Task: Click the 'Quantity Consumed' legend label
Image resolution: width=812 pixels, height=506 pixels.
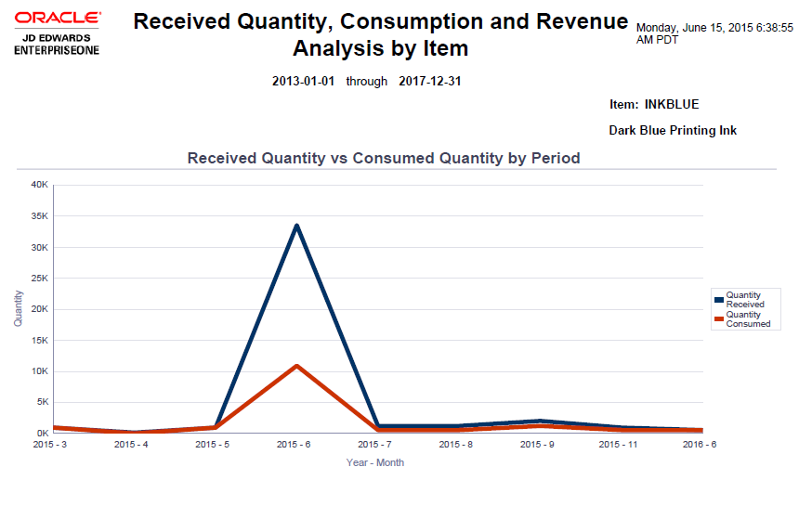Action: coord(748,319)
